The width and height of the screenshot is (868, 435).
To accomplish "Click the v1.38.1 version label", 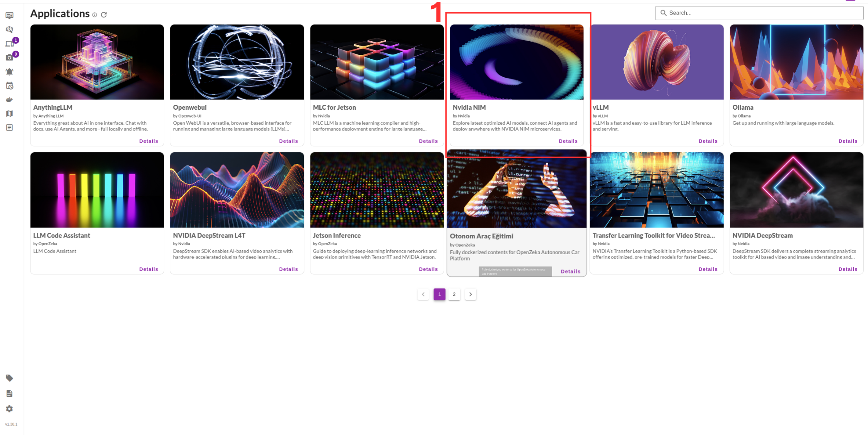I will (x=11, y=424).
